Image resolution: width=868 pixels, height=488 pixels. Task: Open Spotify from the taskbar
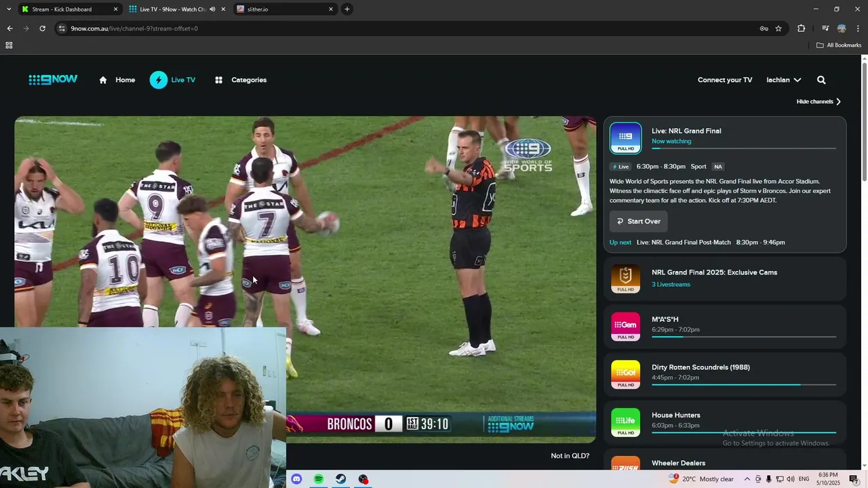[319, 479]
